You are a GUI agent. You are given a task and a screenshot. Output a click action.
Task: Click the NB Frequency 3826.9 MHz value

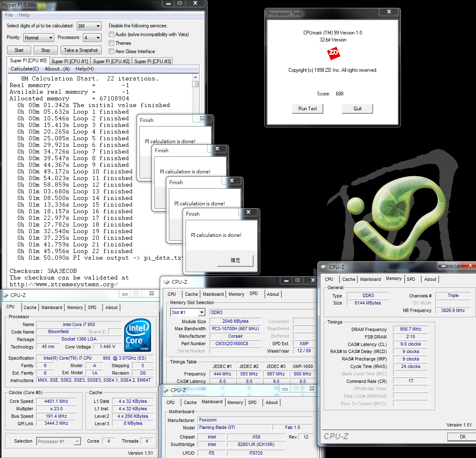tap(453, 310)
